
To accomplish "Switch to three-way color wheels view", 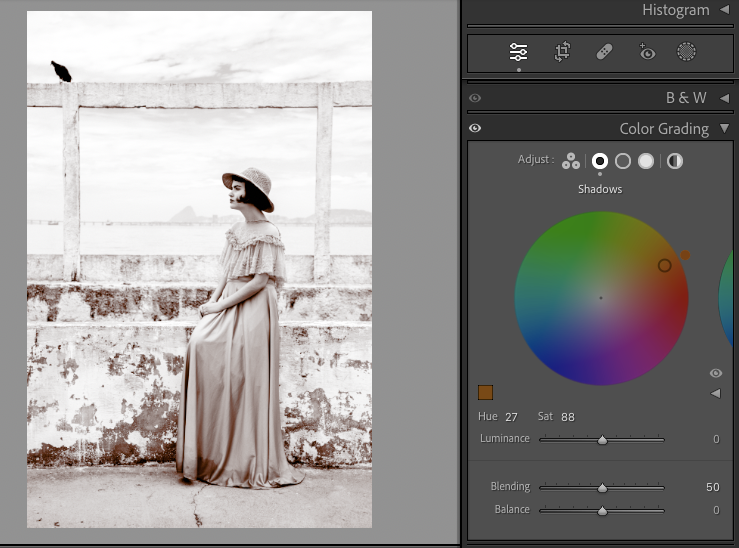I will coord(571,161).
